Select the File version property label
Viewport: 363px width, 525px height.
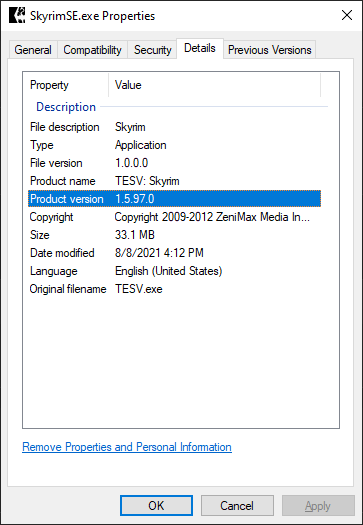click(x=56, y=163)
